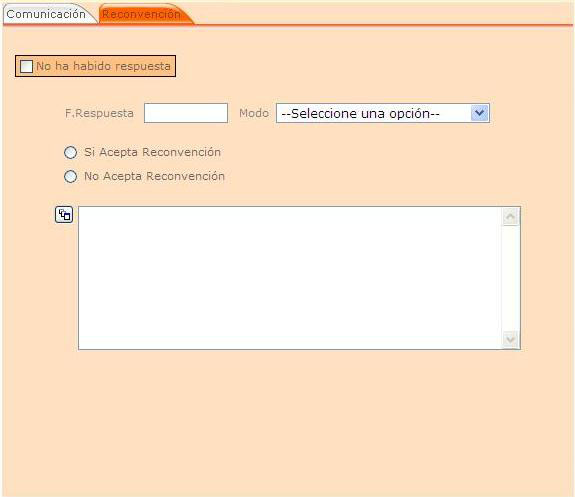Screen dimensions: 575x497
Task: Click the 'Si Acepta Reconvención' label text
Action: tap(153, 152)
